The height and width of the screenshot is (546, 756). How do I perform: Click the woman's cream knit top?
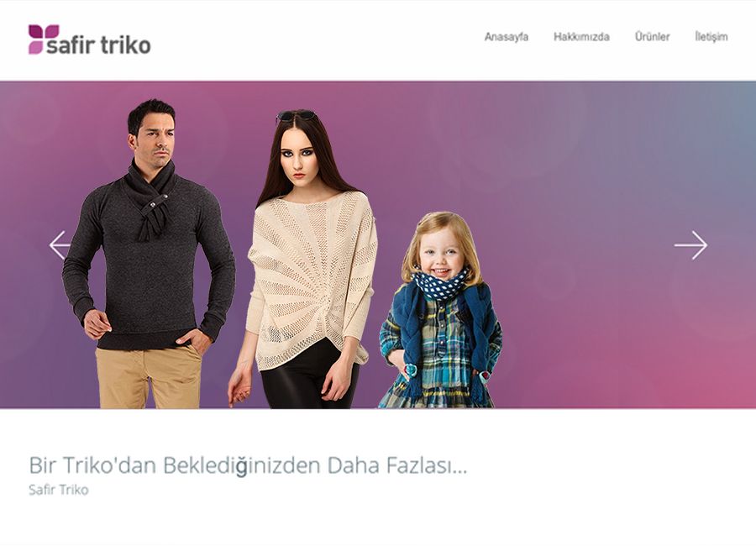point(312,280)
